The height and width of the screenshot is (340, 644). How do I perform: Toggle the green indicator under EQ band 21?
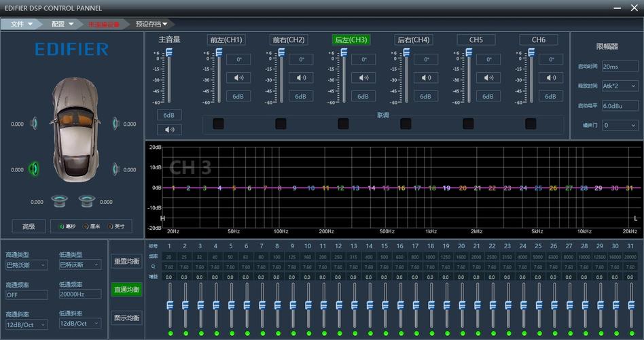[478, 333]
